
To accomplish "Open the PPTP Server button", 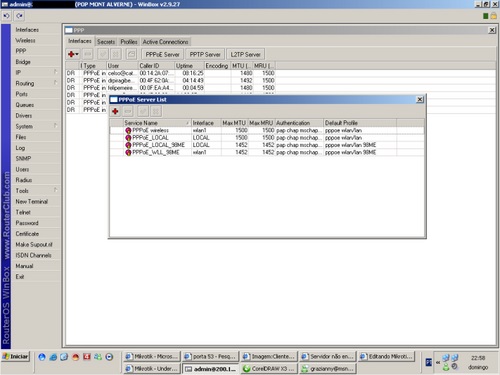I will [205, 54].
